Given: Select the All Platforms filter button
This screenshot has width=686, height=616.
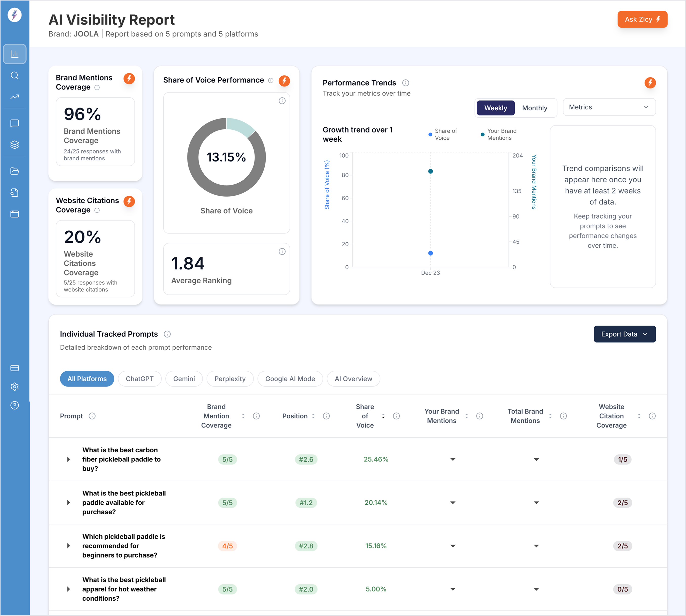Looking at the screenshot, I should (x=87, y=379).
